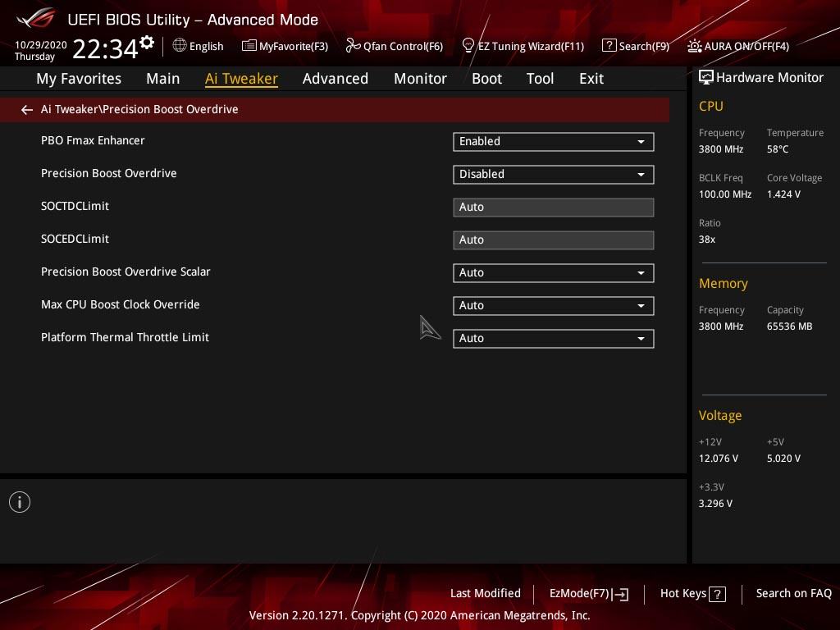Click +3.3V value 3.296 V
Viewport: 840px width, 630px height.
[x=715, y=504]
